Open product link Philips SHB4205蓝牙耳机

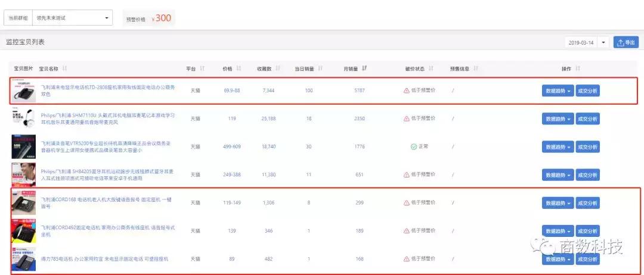107,174
